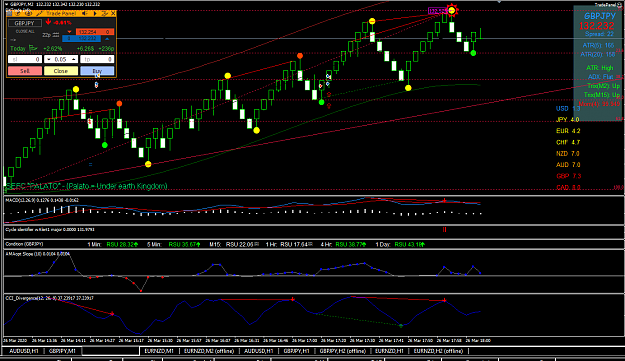The width and height of the screenshot is (625, 361).
Task: Click the blue buy price box
Action: coord(81,39)
